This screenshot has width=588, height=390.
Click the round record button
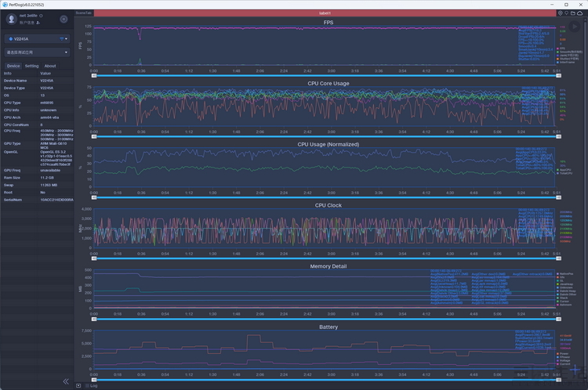[64, 19]
